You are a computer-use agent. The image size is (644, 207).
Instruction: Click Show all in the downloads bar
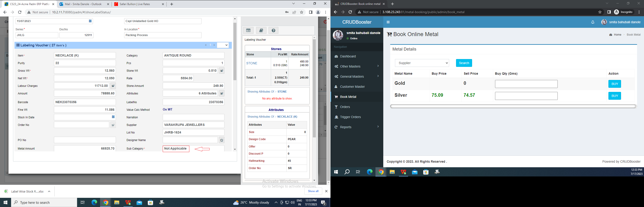[313, 191]
